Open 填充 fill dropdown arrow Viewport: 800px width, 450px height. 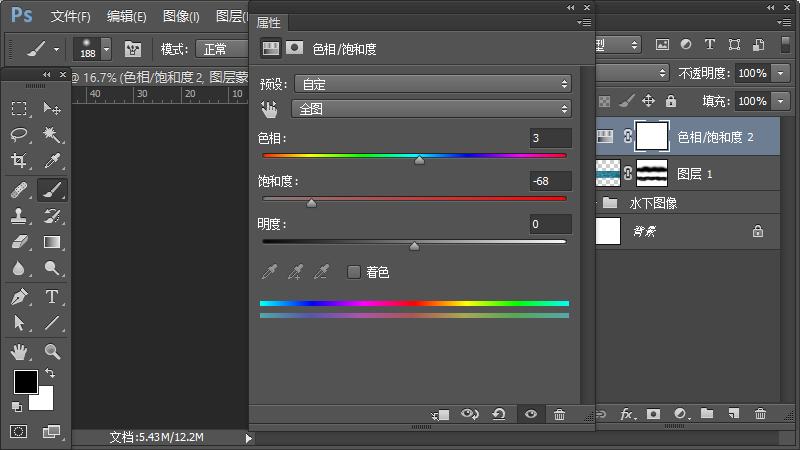click(781, 101)
